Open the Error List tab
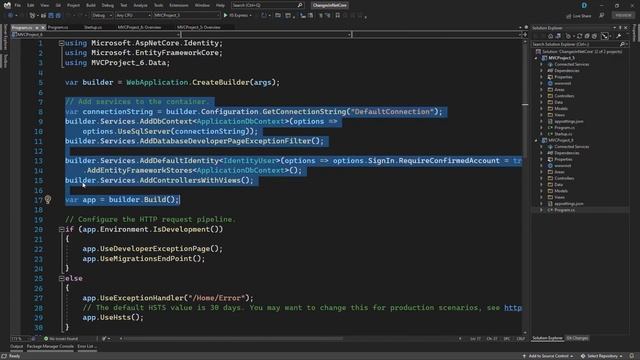Screen dimensions: 640x360 click(x=86, y=347)
